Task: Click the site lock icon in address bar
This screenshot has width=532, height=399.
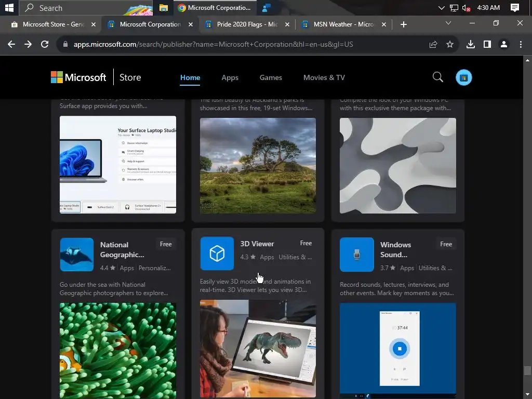Action: click(x=65, y=44)
